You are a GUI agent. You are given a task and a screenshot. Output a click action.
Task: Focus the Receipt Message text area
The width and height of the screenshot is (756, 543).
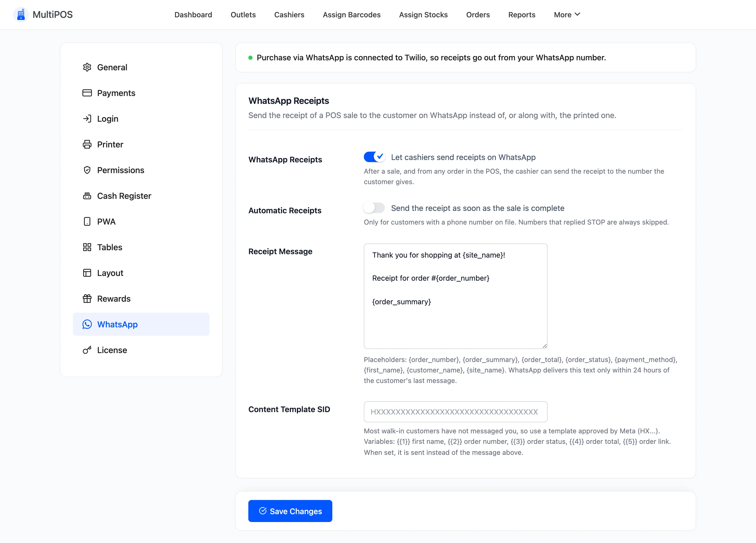pyautogui.click(x=455, y=296)
